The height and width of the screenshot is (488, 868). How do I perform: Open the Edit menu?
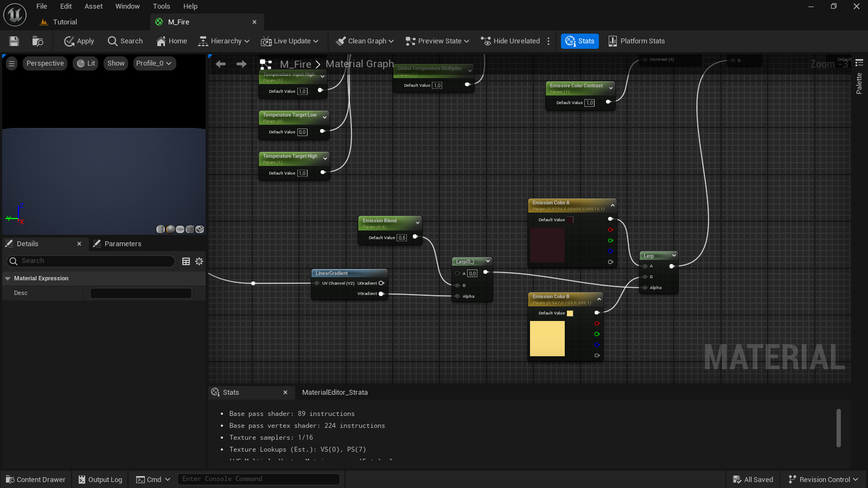[x=66, y=7]
